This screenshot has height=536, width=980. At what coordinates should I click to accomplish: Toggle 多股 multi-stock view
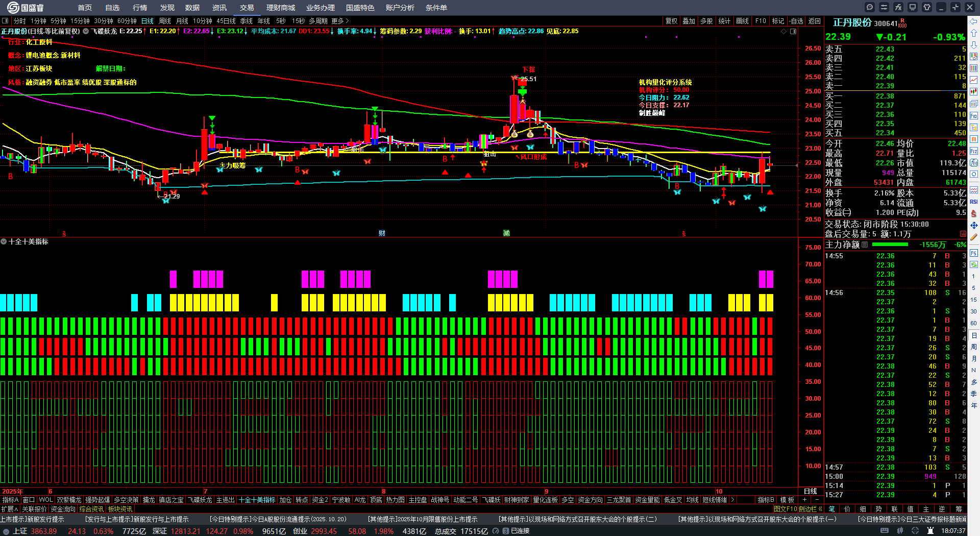(706, 21)
